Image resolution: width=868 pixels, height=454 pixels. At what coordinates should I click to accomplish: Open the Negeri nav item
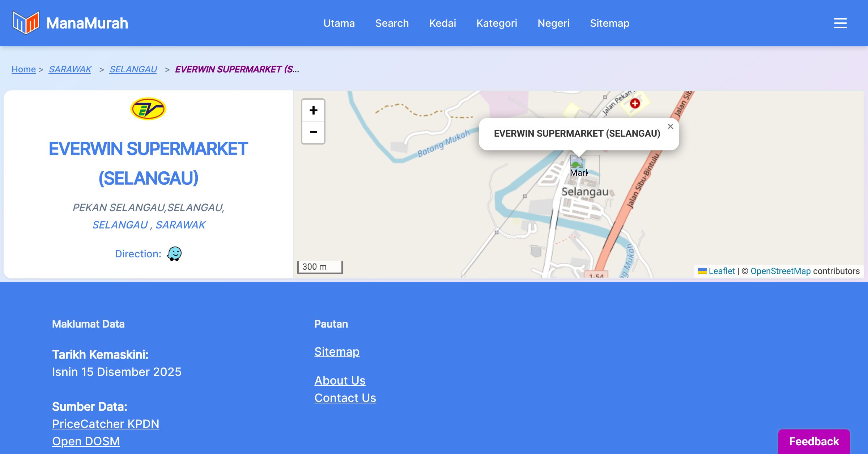click(x=553, y=23)
